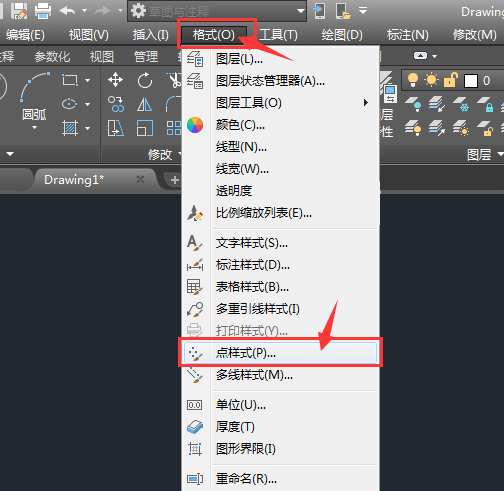The height and width of the screenshot is (491, 504).
Task: Choose 图形界限(I) menu item
Action: click(280, 449)
